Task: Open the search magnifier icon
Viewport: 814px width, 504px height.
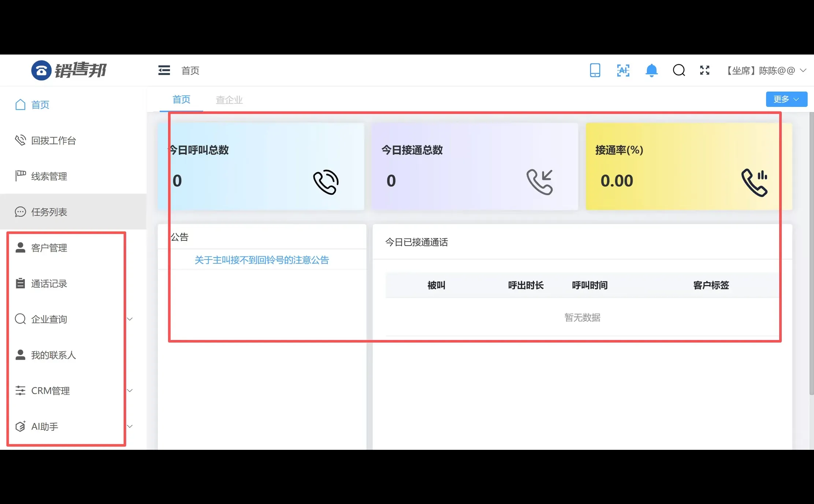Action: coord(679,70)
